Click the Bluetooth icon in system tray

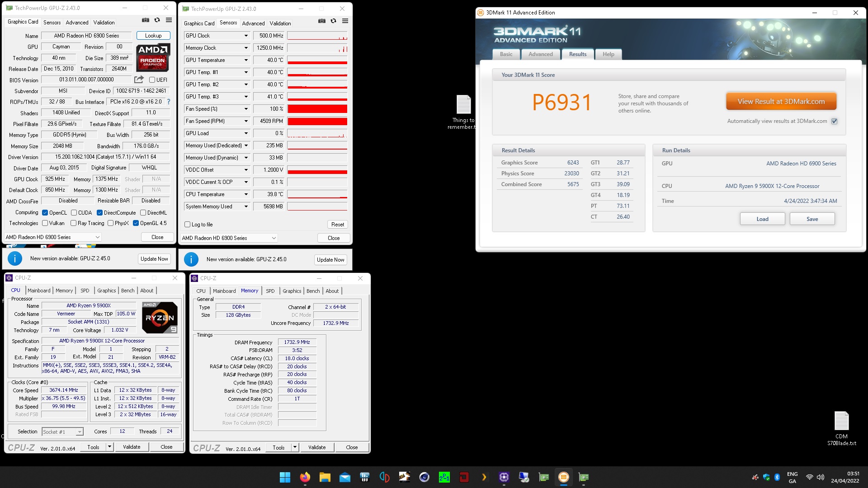click(777, 477)
